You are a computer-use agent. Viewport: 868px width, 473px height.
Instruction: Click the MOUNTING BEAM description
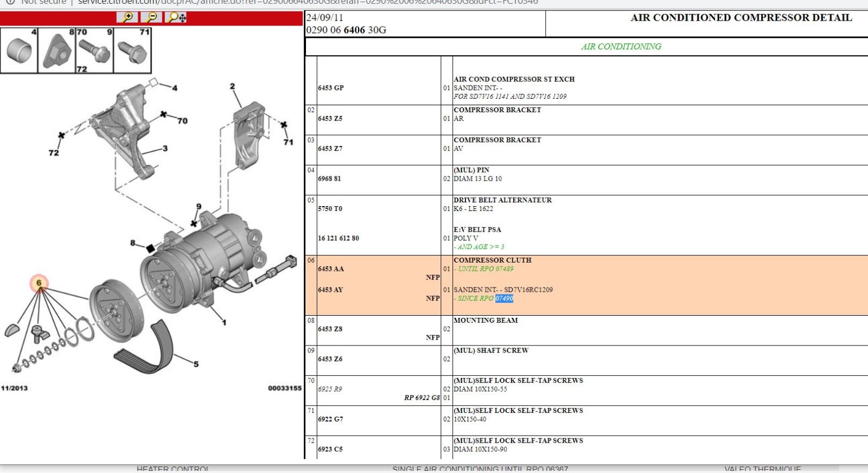486,321
